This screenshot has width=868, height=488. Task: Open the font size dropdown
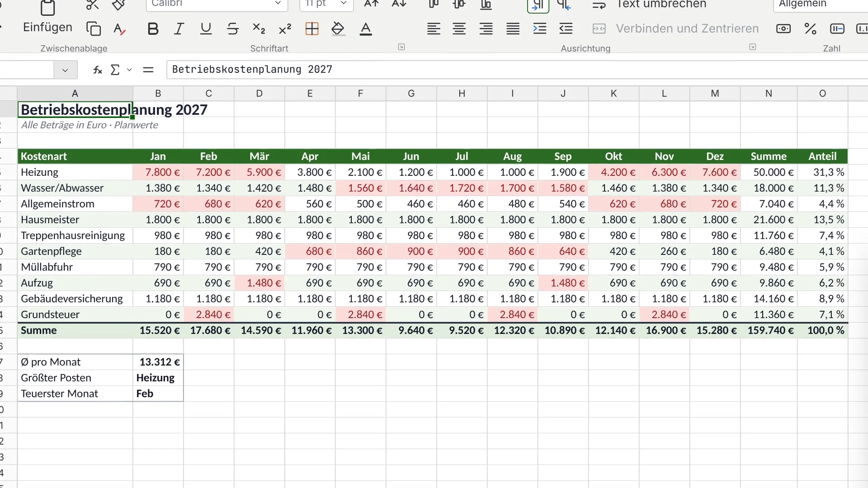pos(344,4)
